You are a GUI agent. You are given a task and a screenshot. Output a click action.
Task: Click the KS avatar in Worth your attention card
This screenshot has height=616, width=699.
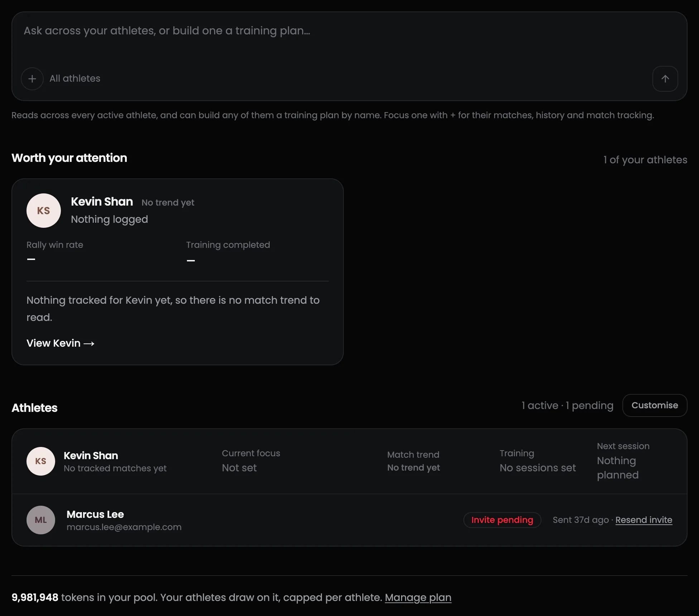[x=44, y=211]
